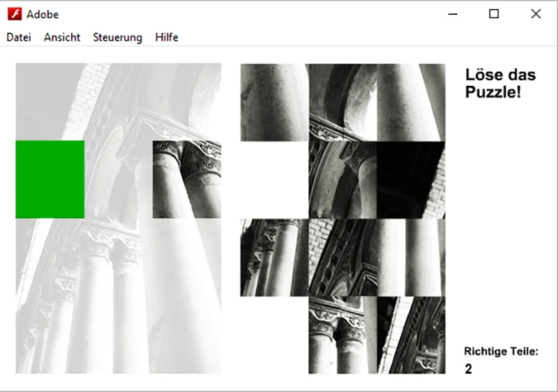The width and height of the screenshot is (558, 392).
Task: Select the placed capital piece on the board
Action: pyautogui.click(x=187, y=179)
